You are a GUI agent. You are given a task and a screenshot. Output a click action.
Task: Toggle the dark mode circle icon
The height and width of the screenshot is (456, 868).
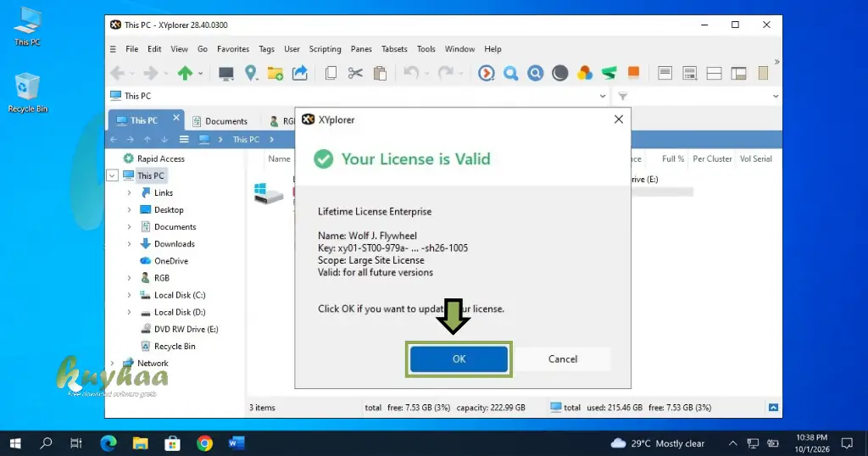(559, 73)
